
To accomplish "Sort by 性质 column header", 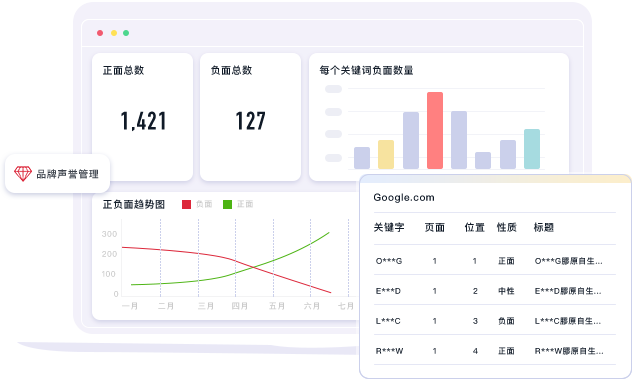I will pos(507,227).
